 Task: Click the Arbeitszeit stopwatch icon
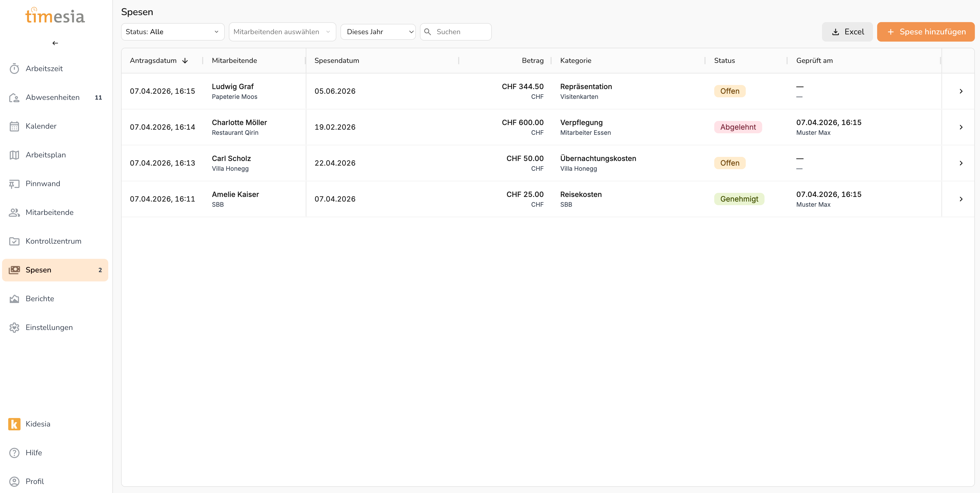point(14,69)
